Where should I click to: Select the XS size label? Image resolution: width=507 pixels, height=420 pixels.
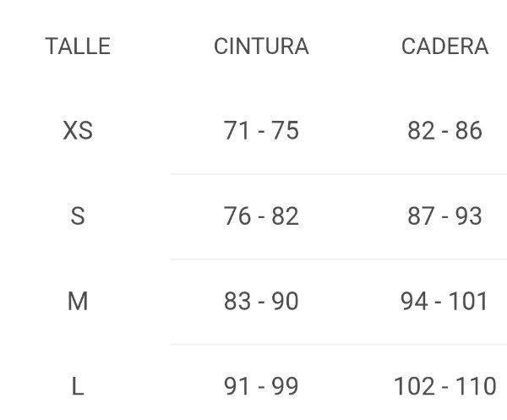(78, 131)
